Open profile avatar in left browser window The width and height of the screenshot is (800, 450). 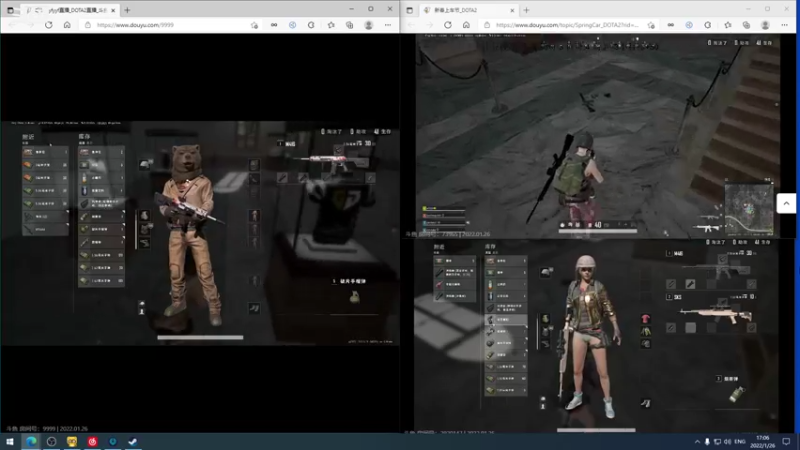click(x=368, y=25)
